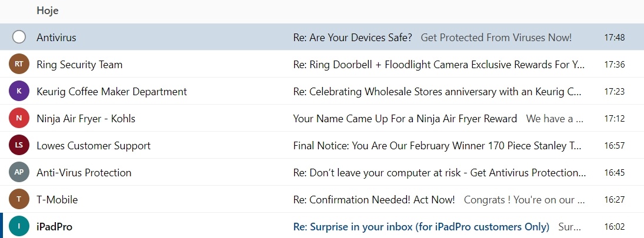Open the unread 'Surprise in your inbox' email
The image size is (644, 238).
(421, 227)
